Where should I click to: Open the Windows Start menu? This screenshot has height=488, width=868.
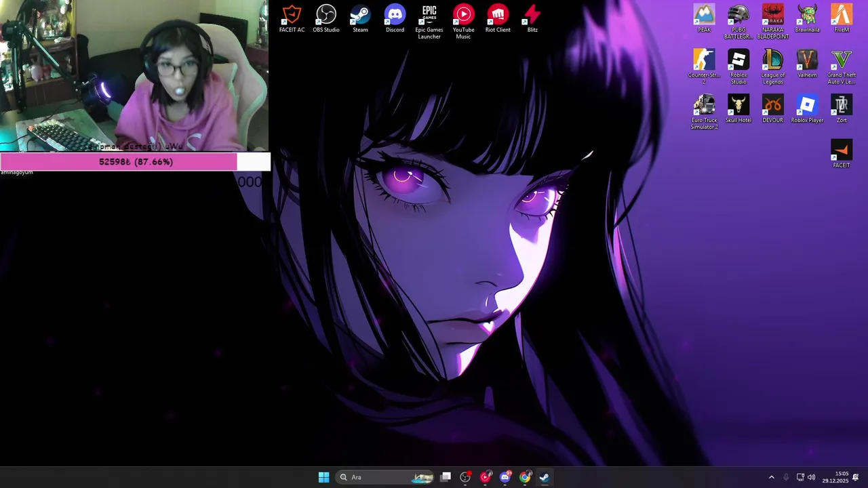(x=323, y=477)
